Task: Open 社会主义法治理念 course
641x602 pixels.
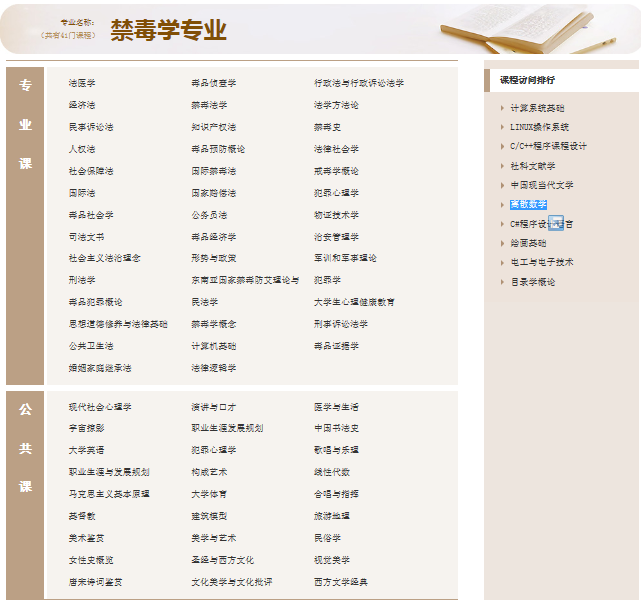Action: [x=104, y=258]
